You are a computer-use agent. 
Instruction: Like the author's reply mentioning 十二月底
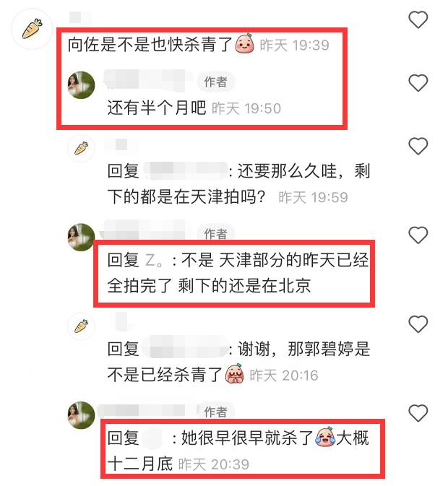(x=418, y=413)
